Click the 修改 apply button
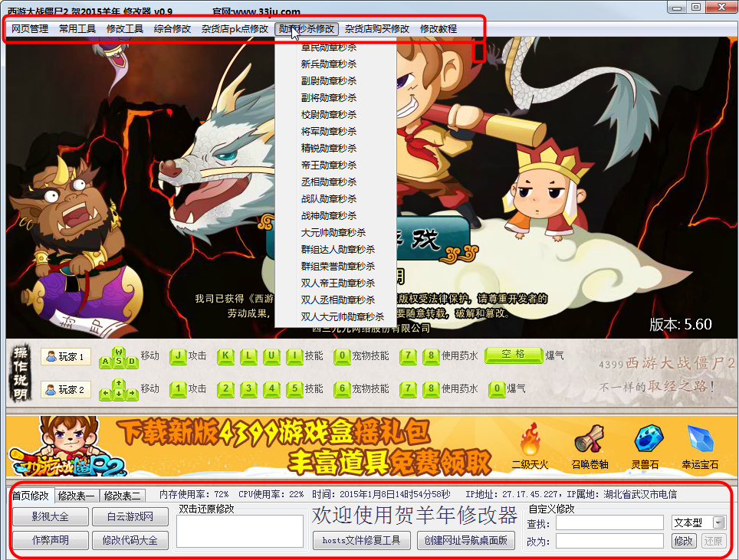739x560 pixels. click(684, 541)
